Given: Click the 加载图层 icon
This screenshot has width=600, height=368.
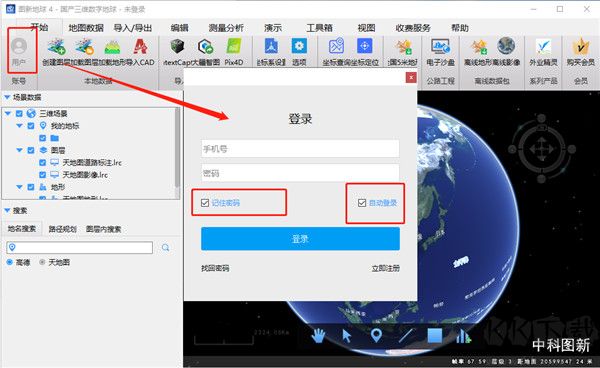Looking at the screenshot, I should point(84,47).
